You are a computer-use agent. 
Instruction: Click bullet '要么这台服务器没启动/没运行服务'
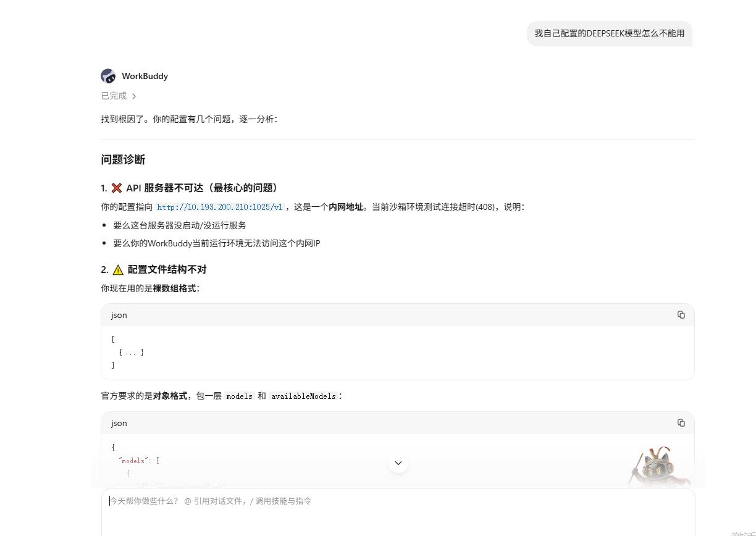180,225
